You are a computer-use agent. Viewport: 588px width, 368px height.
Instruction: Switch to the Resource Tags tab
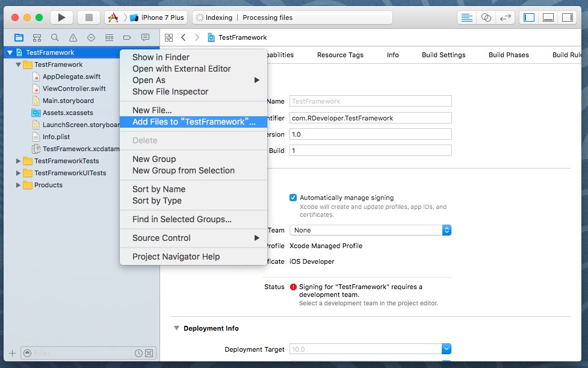[340, 55]
